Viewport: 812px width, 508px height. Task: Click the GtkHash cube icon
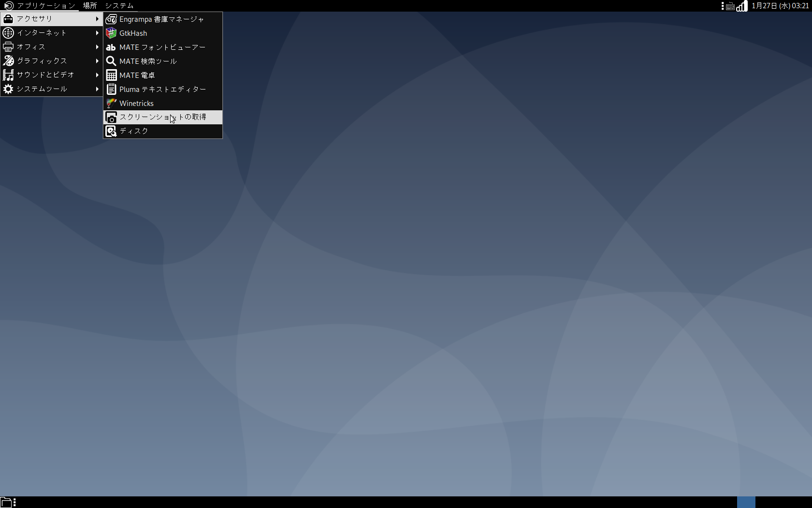coord(111,33)
